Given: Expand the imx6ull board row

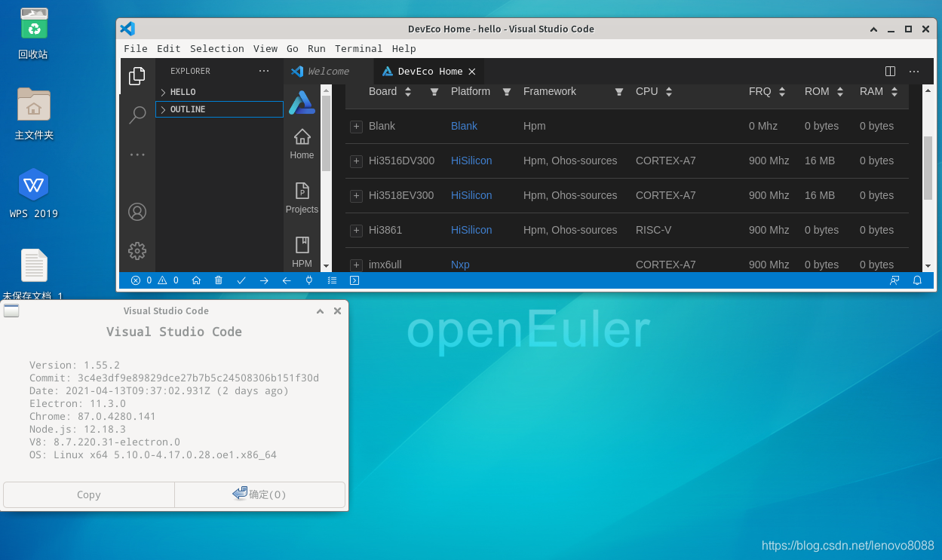Looking at the screenshot, I should [x=356, y=265].
